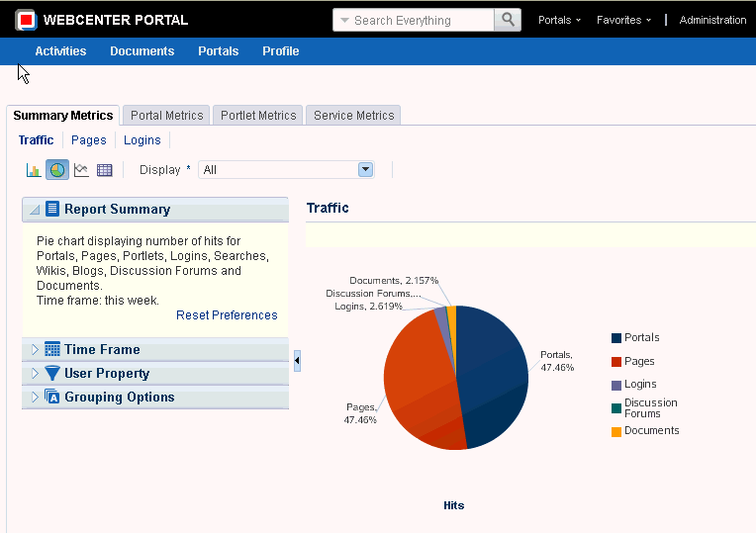
Task: Open the Portals menu in the top bar
Action: point(559,20)
